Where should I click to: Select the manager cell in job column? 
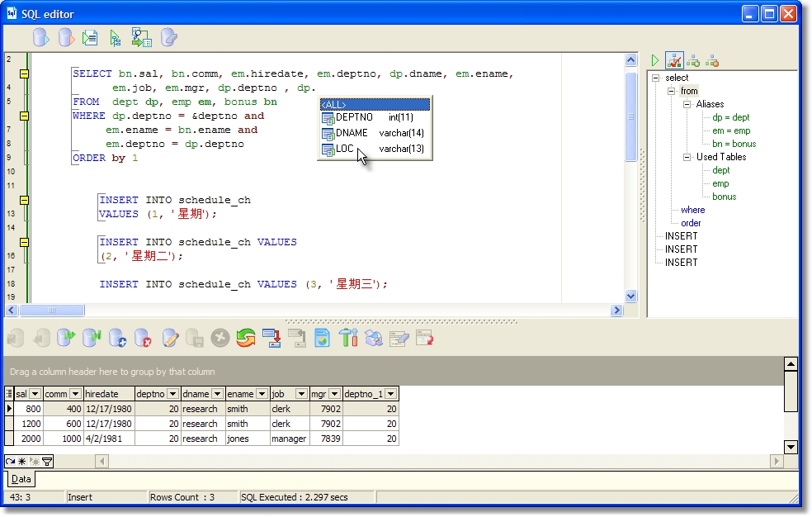click(289, 439)
